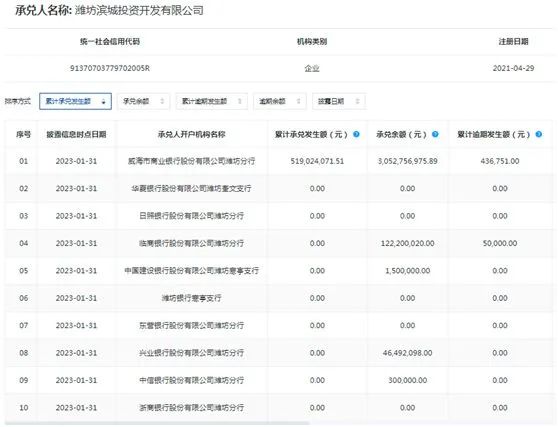Sort the list by 披露日期
558x427 pixels.
[x=339, y=101]
